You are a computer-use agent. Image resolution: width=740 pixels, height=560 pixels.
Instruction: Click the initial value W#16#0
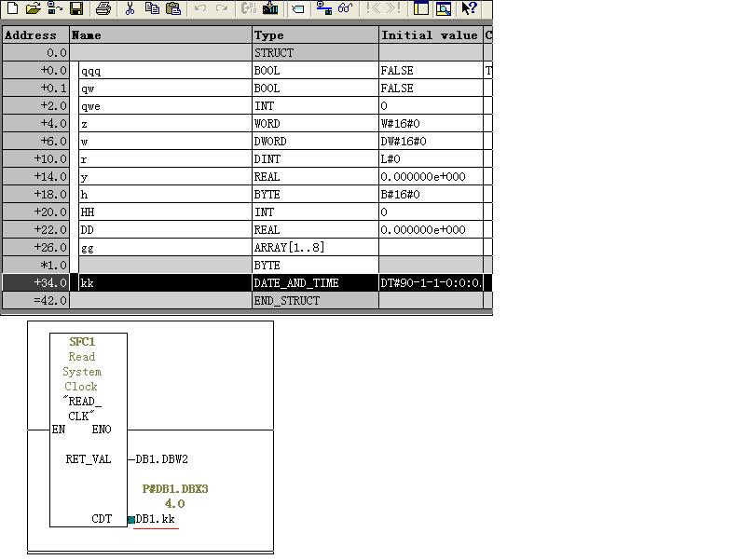[431, 124]
